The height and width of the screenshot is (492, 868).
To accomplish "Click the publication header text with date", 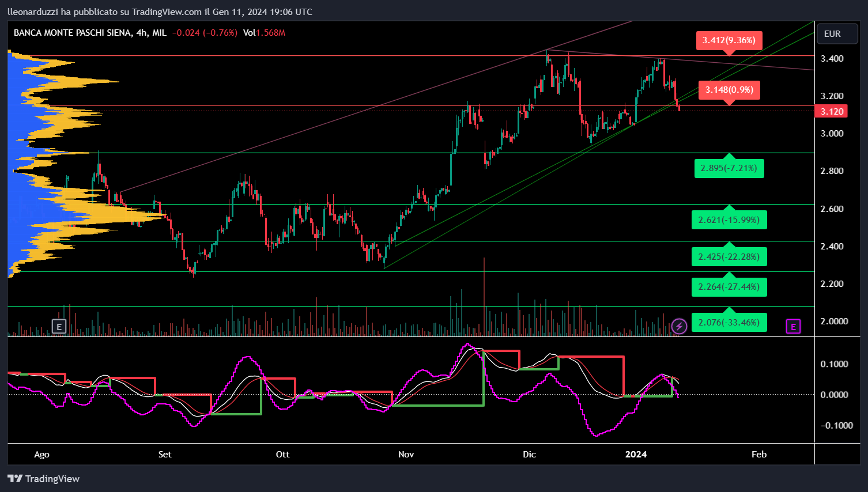I will pos(160,12).
